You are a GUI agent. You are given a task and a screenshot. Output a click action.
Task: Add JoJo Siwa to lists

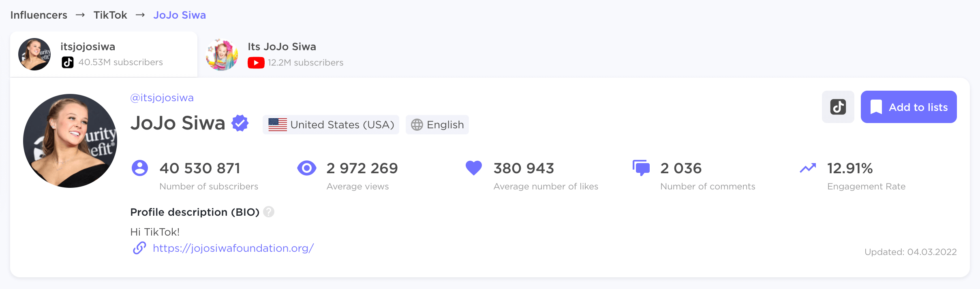tap(909, 107)
